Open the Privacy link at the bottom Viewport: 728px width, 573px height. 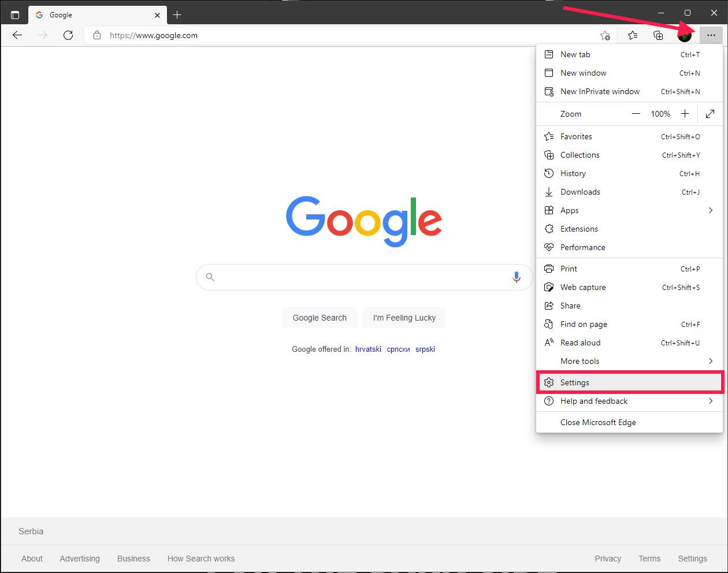point(608,559)
